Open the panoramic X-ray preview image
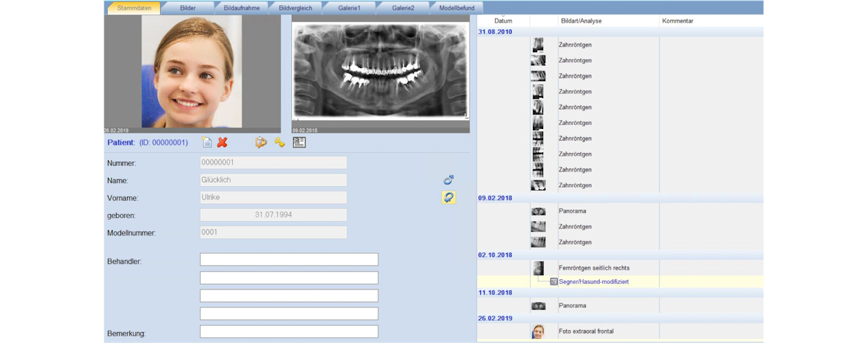This screenshot has height=343, width=868. [380, 71]
